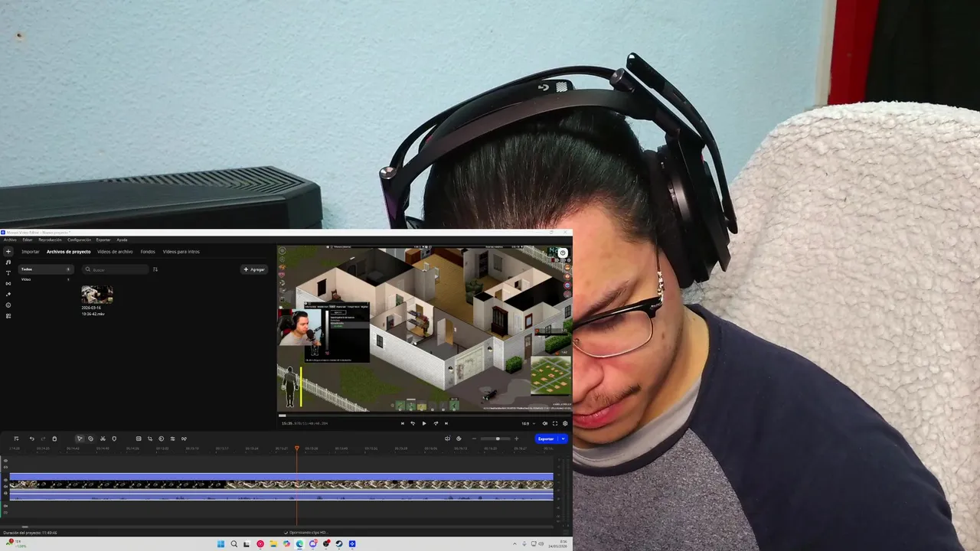
Task: Open Windows taskbar search
Action: (x=234, y=544)
